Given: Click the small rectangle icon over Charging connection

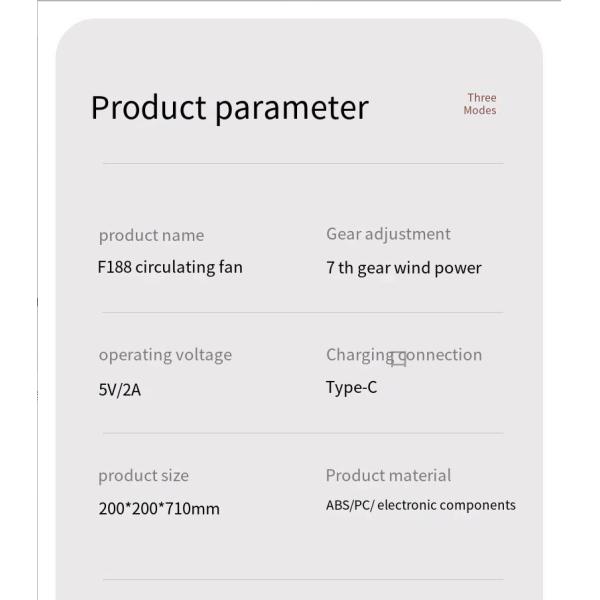Looking at the screenshot, I should [x=399, y=359].
